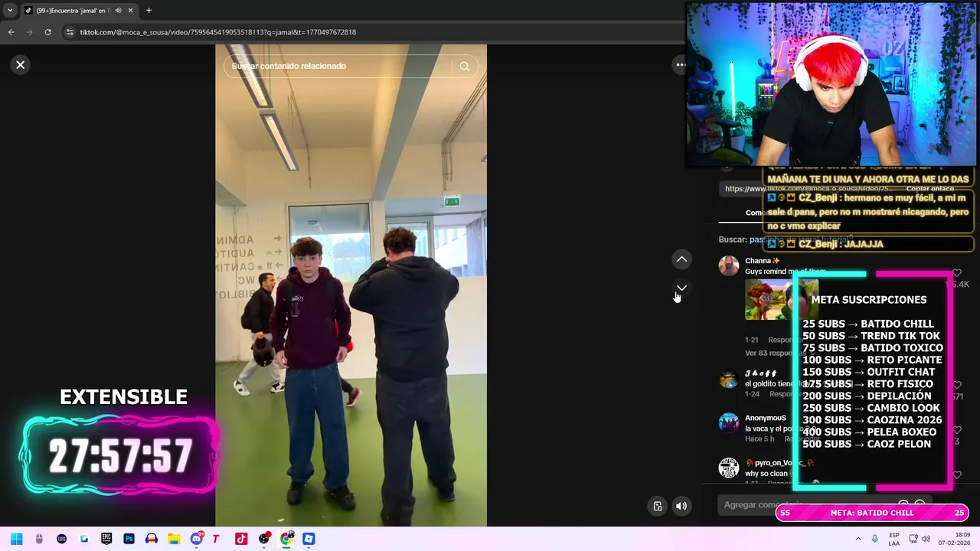Image resolution: width=980 pixels, height=551 pixels.
Task: Open the dark round grid app on taskbar
Action: pyautogui.click(x=61, y=539)
